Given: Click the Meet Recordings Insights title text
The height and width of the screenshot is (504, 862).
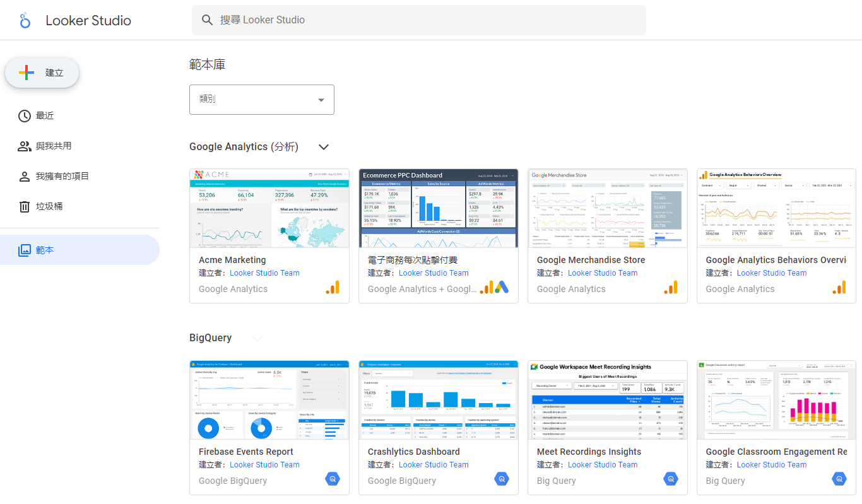Looking at the screenshot, I should (589, 452).
